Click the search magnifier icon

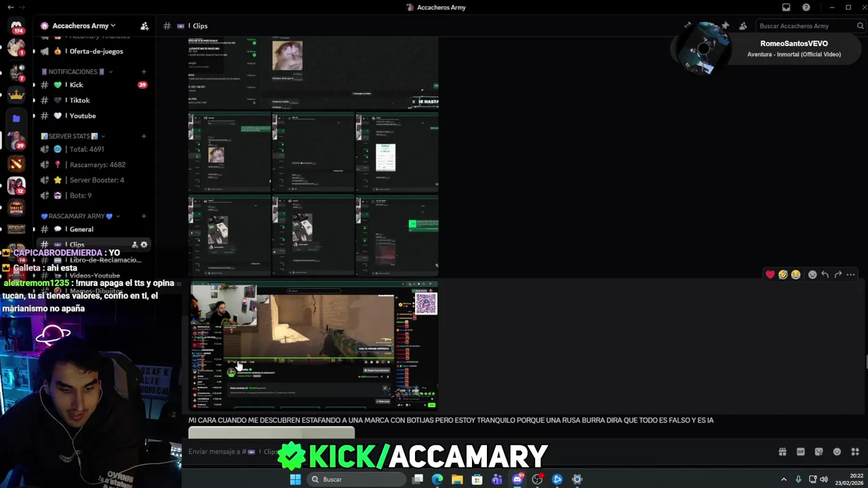(x=861, y=26)
